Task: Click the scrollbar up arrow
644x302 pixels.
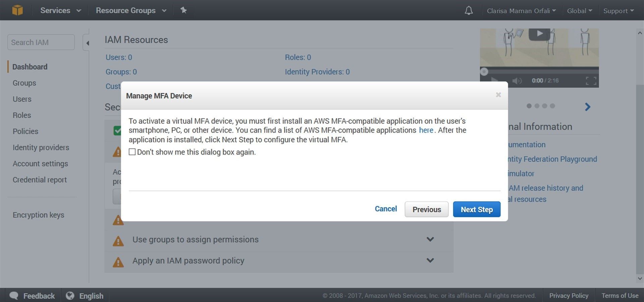Action: 640,33
